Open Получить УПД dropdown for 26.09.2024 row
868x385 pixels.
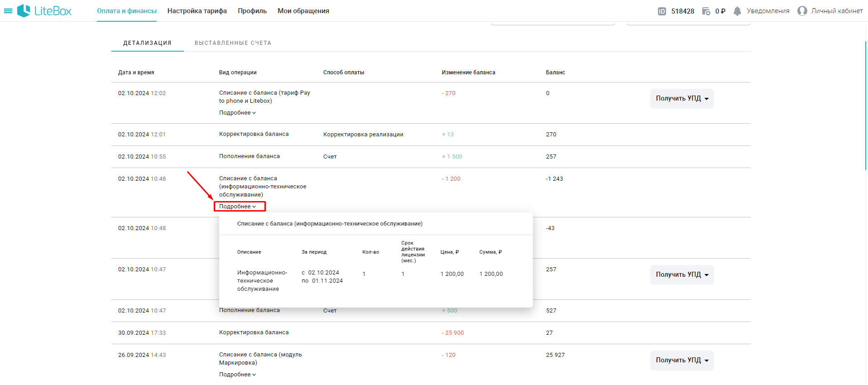(682, 361)
